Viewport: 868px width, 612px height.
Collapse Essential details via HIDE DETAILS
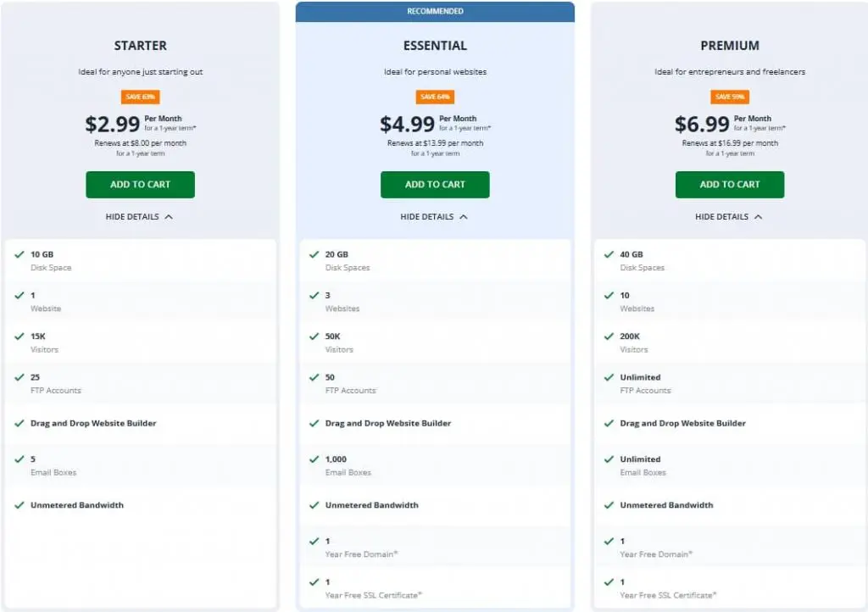435,216
